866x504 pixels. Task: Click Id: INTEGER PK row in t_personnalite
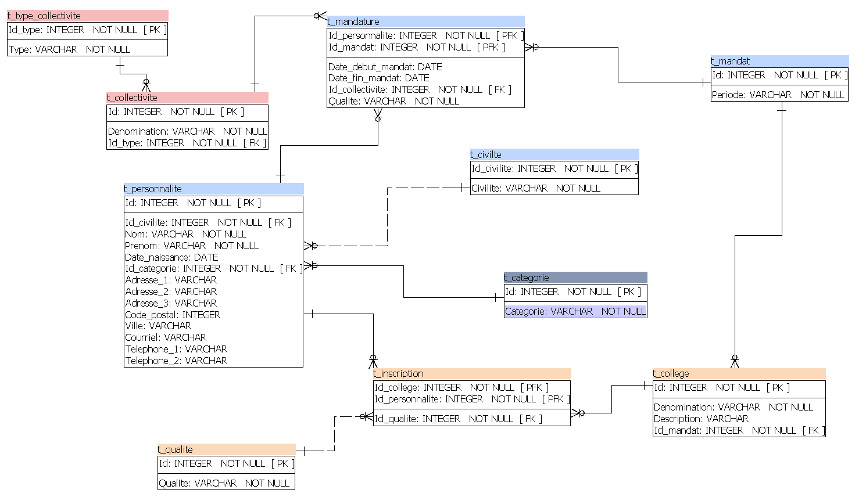(x=193, y=203)
